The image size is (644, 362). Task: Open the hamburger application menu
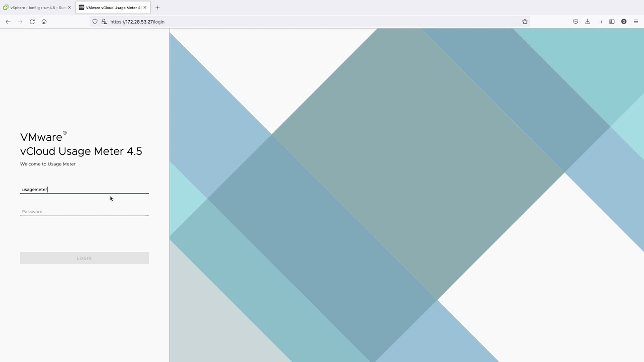636,22
